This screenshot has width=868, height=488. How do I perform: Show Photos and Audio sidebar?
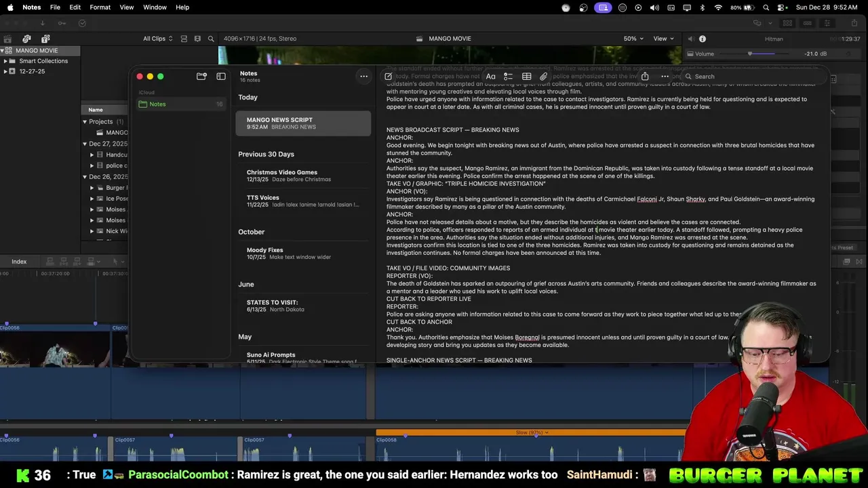[26, 39]
